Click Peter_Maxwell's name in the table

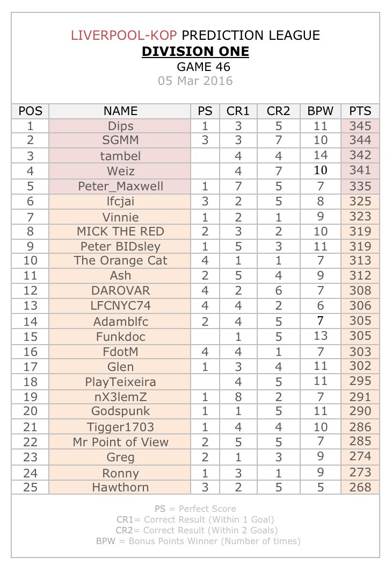pyautogui.click(x=120, y=187)
